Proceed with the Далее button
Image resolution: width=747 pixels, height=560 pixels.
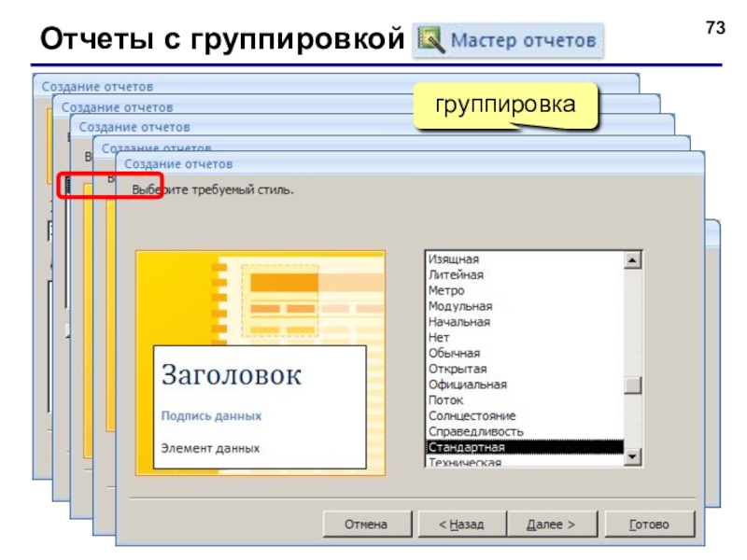click(x=552, y=524)
